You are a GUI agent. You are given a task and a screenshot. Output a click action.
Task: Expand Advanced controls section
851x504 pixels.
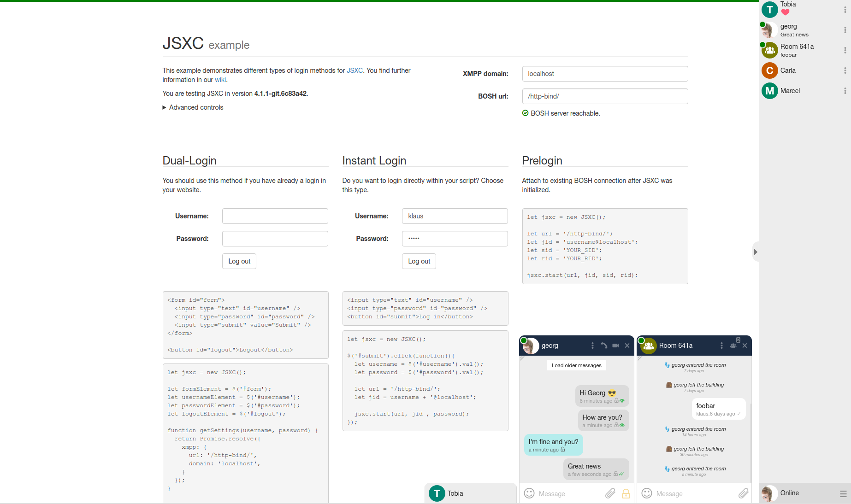click(x=193, y=107)
